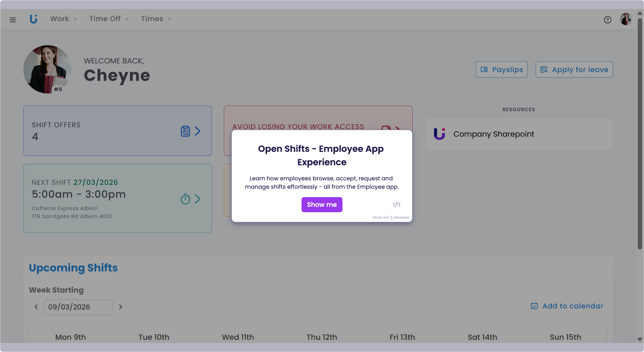
Task: Click the Week Starting date field
Action: [x=78, y=307]
